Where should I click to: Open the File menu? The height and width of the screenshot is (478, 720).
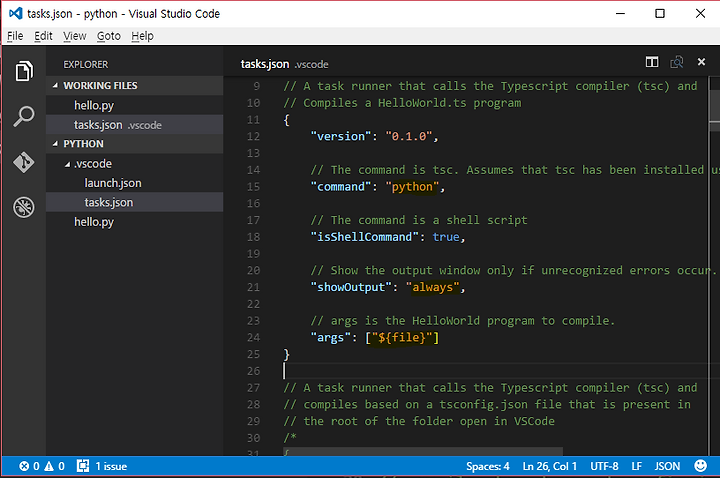[x=15, y=36]
